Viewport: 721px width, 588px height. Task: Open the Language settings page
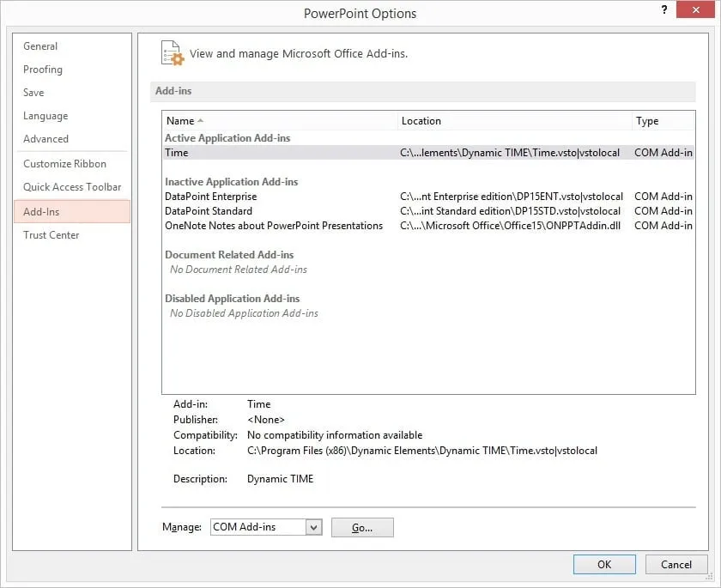coord(45,115)
